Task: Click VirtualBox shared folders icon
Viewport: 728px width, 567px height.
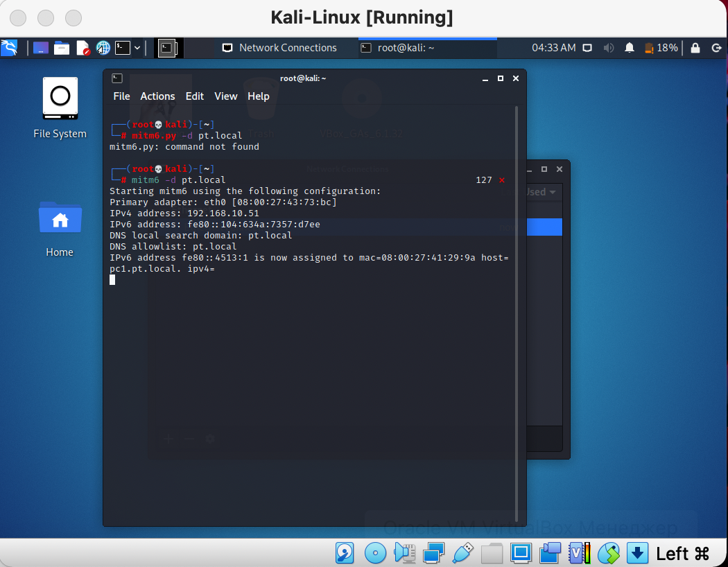Action: [492, 553]
